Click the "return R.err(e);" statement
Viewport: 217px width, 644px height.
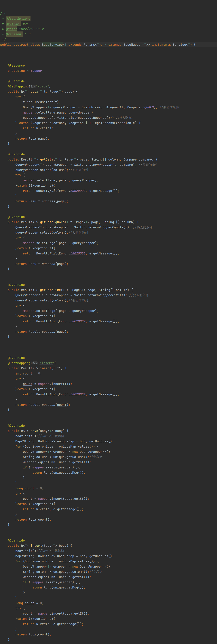click(38, 128)
